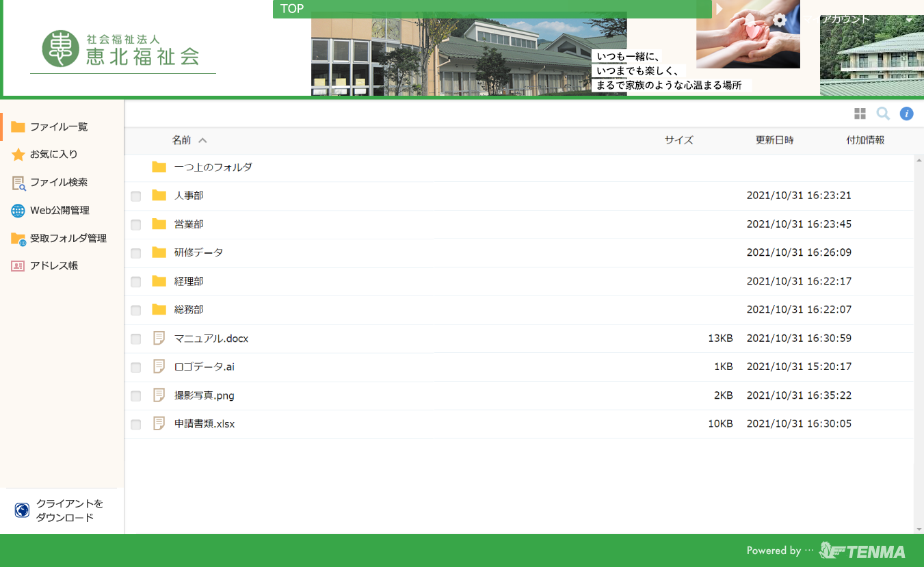The width and height of the screenshot is (924, 567).
Task: Check the box for 人事部 folder
Action: click(x=136, y=196)
